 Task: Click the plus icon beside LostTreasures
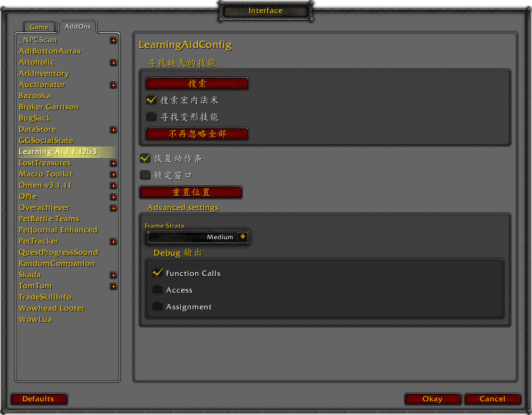point(113,163)
